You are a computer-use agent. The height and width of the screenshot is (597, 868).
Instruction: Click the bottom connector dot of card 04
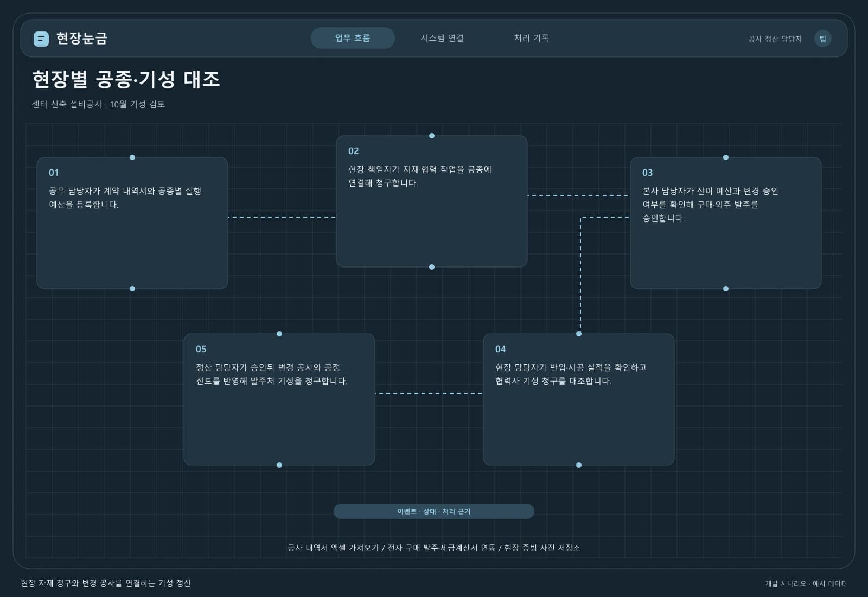click(579, 465)
